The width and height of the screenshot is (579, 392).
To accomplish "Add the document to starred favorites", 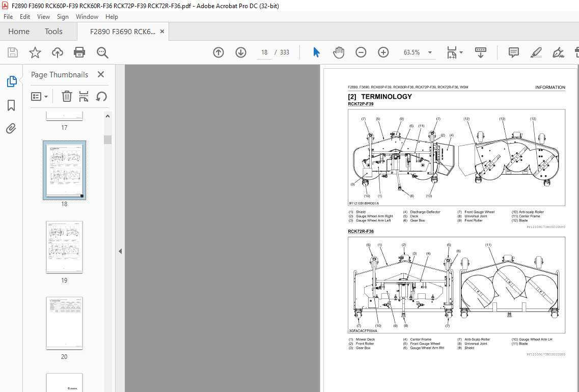I will 35,52.
